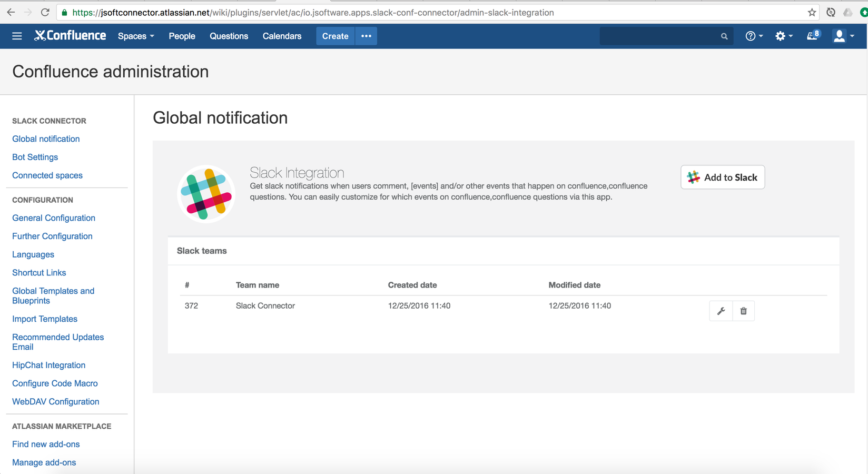
Task: Open the Import Templates link
Action: [45, 319]
